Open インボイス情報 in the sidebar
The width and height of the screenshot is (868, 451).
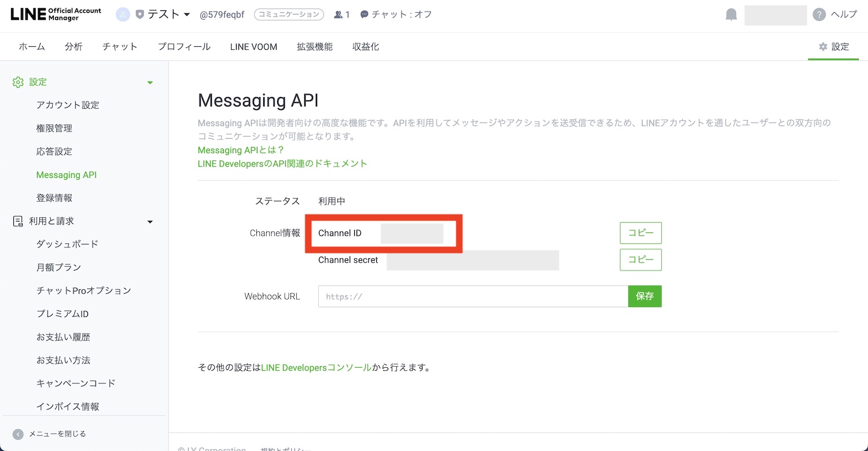[68, 406]
